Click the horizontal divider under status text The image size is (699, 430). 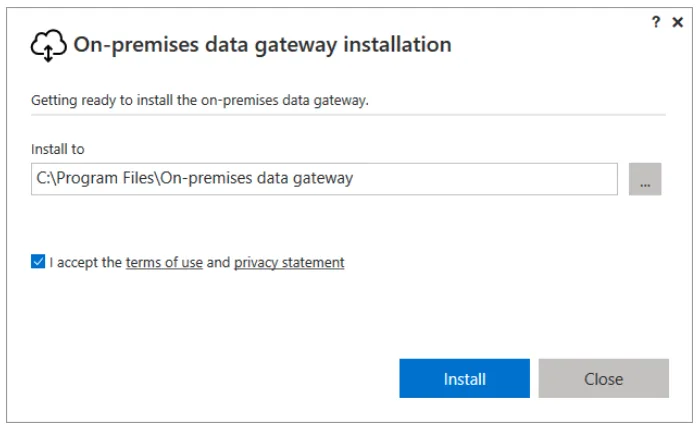(x=348, y=115)
